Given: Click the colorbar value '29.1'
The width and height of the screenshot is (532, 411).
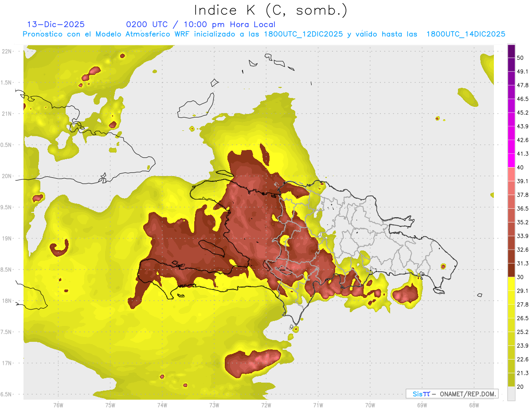Looking at the screenshot, I should coord(523,291).
